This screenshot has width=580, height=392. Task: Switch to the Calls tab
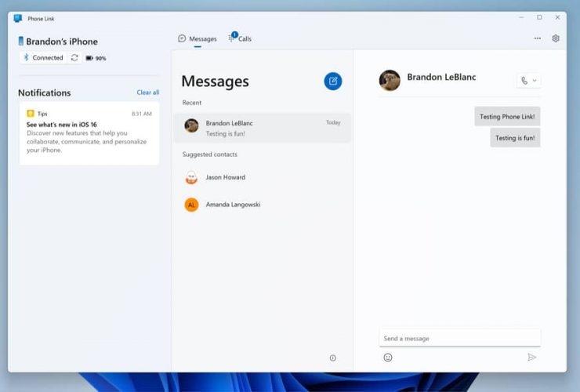(x=241, y=38)
